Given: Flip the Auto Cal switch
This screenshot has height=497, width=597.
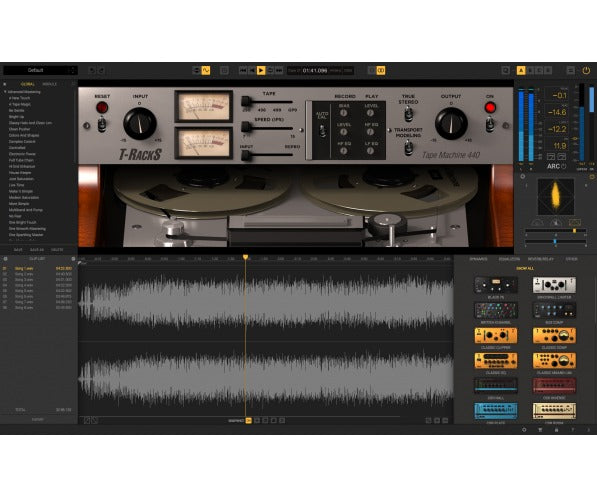Looking at the screenshot, I should tap(322, 131).
